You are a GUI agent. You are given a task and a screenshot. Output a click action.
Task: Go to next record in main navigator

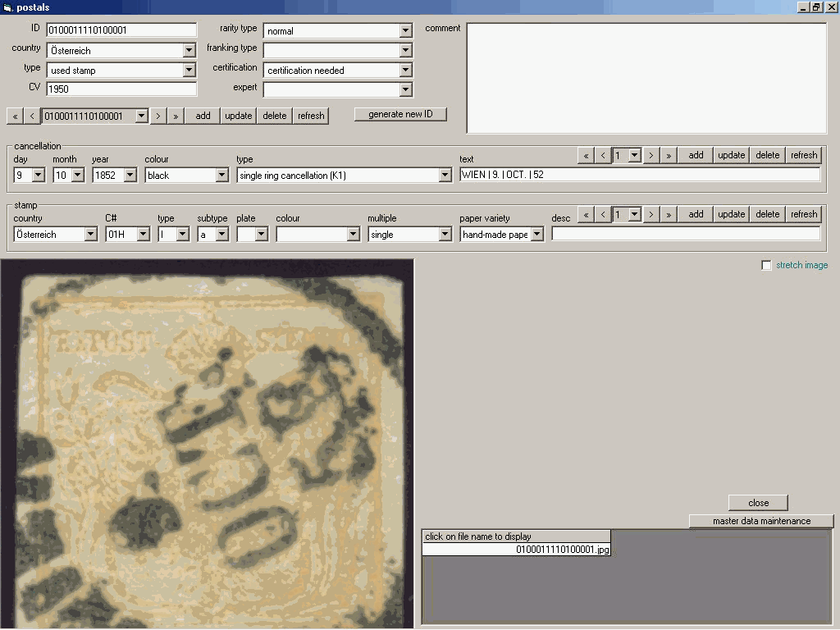click(x=158, y=116)
